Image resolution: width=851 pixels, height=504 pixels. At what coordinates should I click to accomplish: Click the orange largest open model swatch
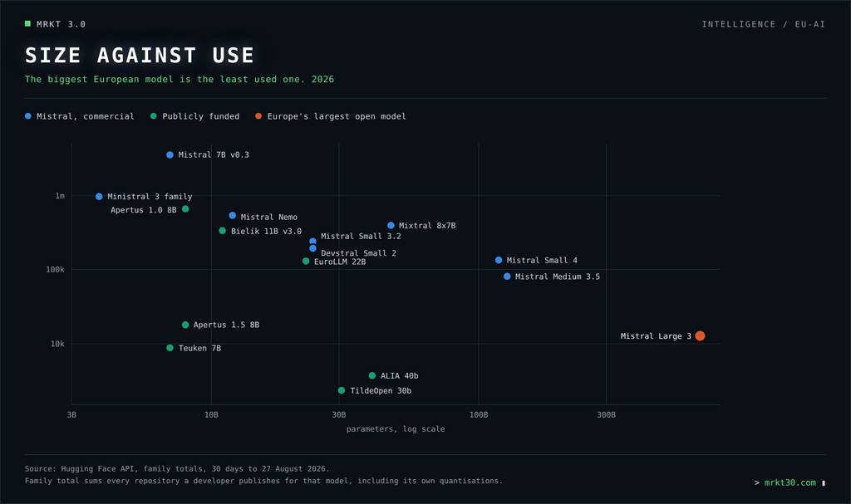pos(258,116)
